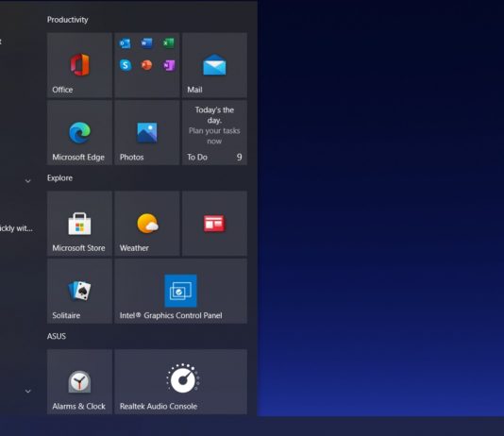The image size is (504, 436).
Task: Open PowerPoint from the Office apps folder tile
Action: 146,65
